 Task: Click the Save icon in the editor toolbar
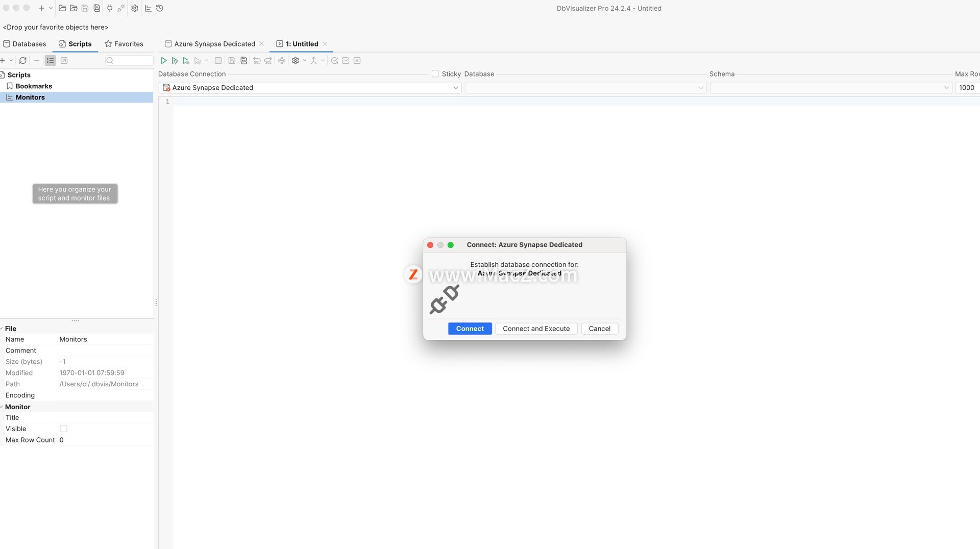pyautogui.click(x=232, y=61)
